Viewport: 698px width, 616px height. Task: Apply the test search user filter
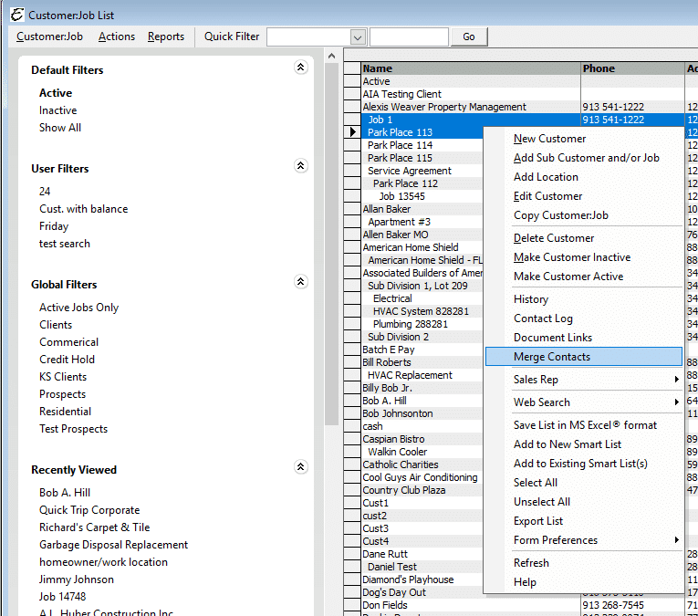pyautogui.click(x=65, y=244)
